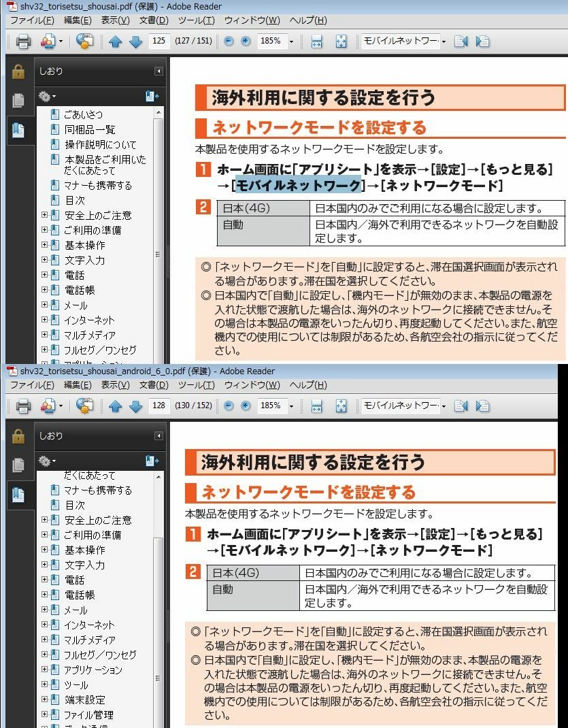The height and width of the screenshot is (728, 568).
Task: Click the print icon in the bottom android_6_0 window
Action: click(23, 406)
